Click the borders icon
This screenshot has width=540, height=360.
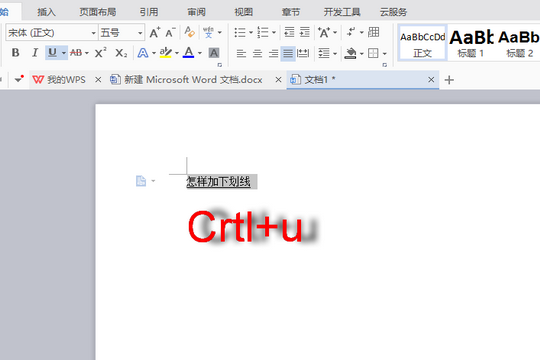click(x=373, y=53)
